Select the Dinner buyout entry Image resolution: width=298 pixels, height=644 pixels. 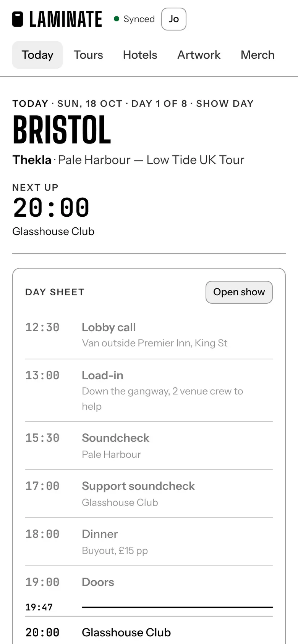click(149, 542)
